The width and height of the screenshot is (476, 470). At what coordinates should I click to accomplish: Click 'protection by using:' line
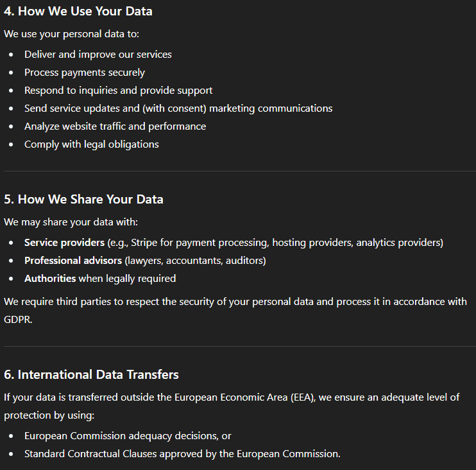click(x=49, y=415)
